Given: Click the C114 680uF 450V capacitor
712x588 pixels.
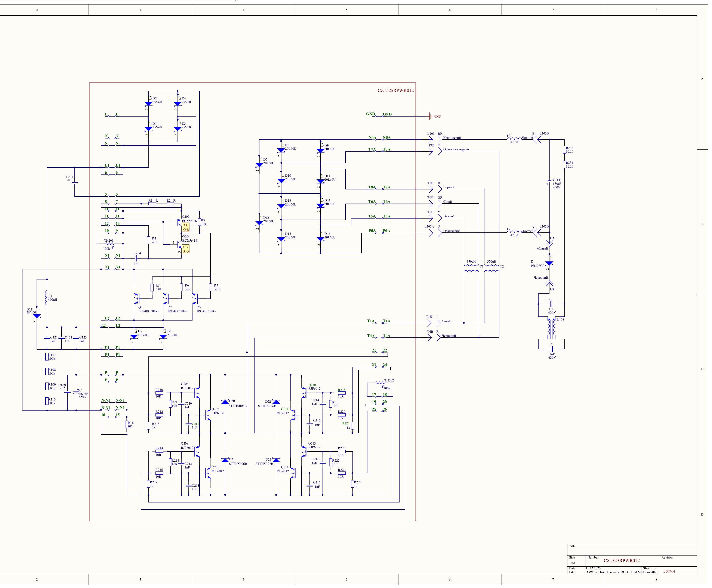Looking at the screenshot, I should point(549,181).
